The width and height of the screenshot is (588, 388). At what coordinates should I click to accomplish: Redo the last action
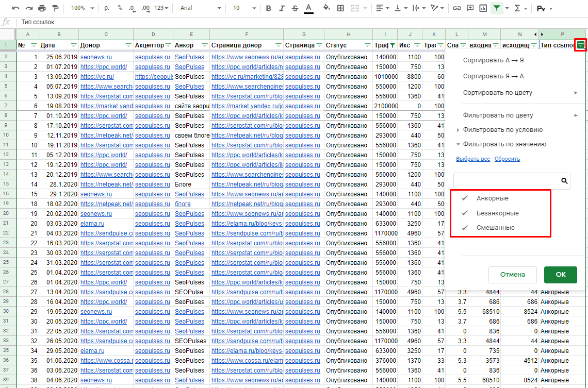click(29, 8)
